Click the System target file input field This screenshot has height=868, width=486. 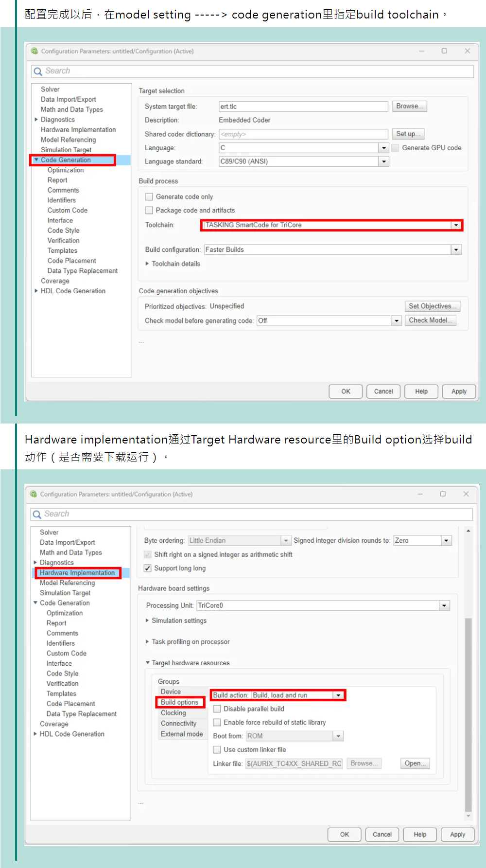coord(303,106)
